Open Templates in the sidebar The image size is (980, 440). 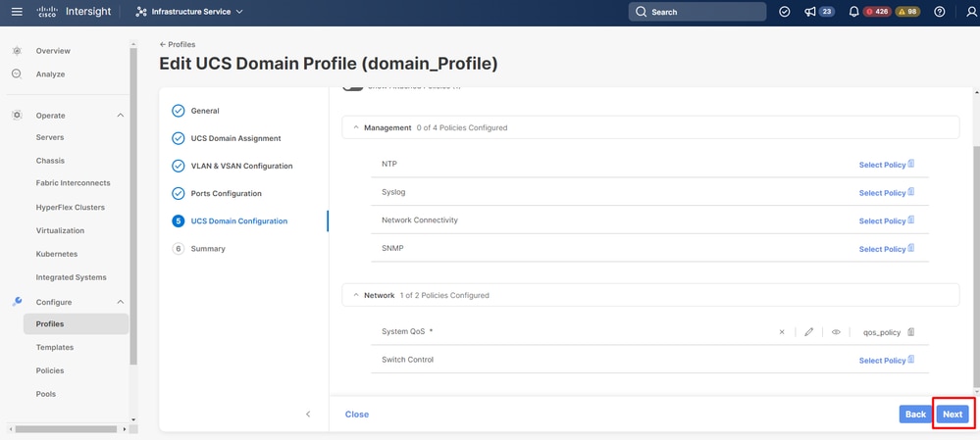pyautogui.click(x=54, y=347)
